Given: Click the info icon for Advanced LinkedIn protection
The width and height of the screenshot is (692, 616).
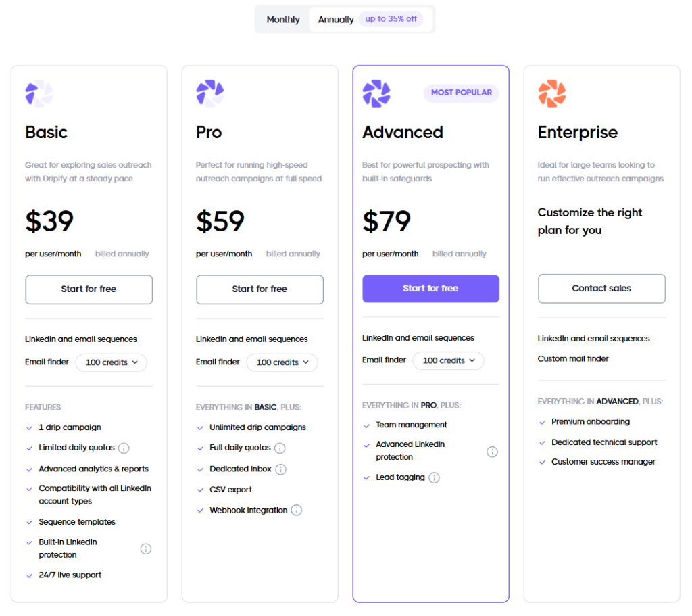Looking at the screenshot, I should [x=493, y=452].
